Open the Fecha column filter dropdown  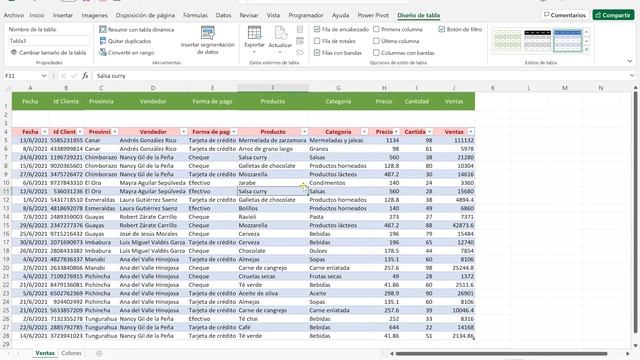pos(44,131)
